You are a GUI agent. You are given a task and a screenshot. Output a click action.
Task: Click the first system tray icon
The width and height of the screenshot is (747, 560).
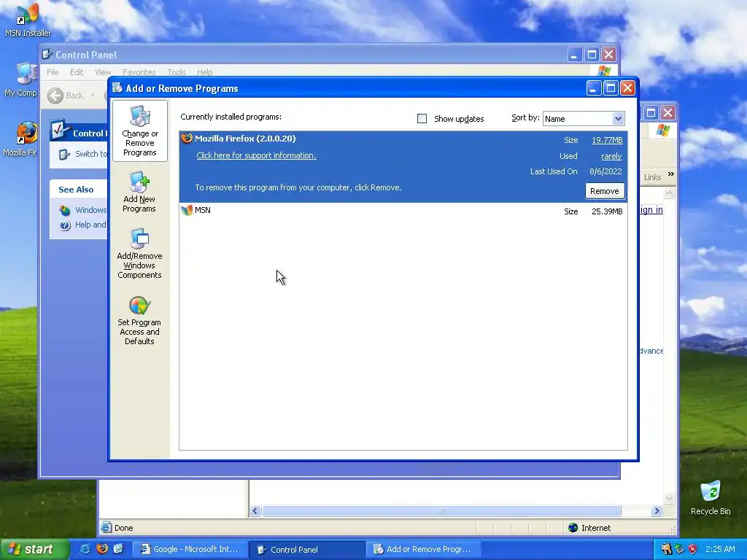click(666, 549)
